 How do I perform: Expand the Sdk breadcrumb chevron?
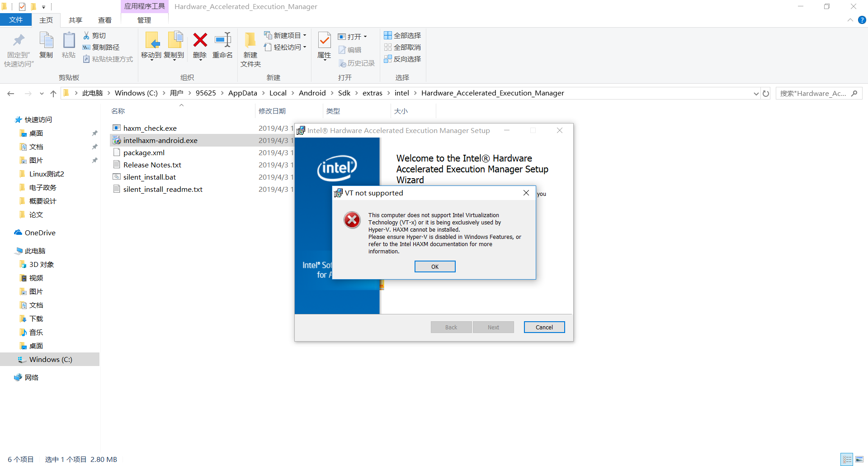click(x=356, y=93)
